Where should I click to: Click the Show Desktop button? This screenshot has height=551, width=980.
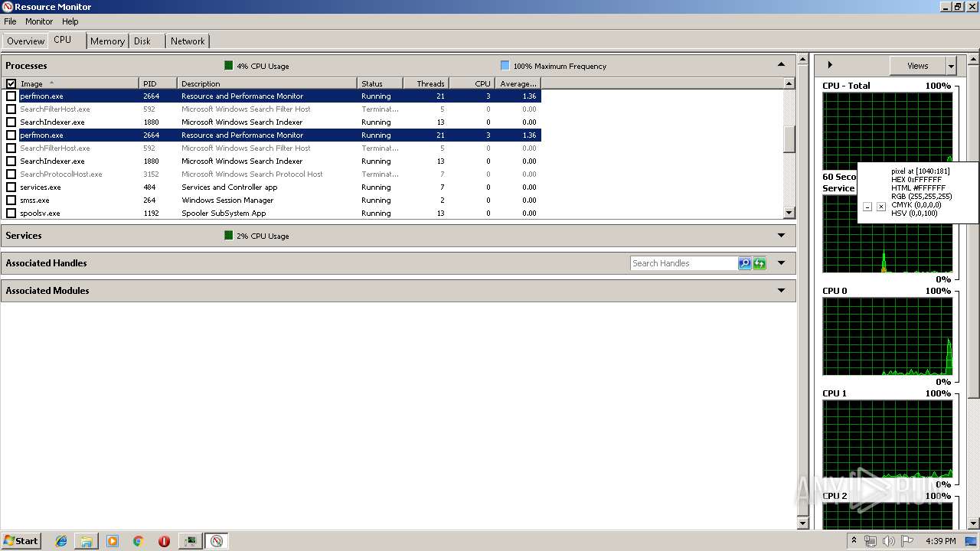[971, 541]
